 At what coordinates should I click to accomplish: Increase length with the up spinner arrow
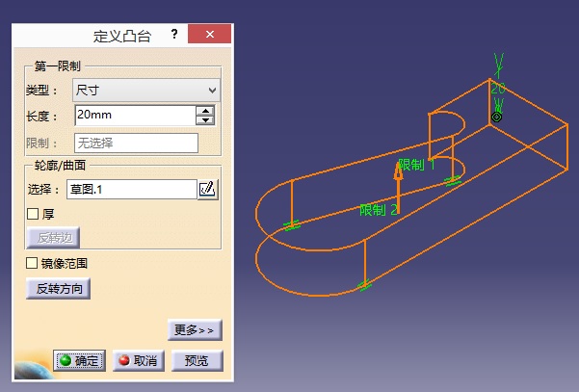(204, 111)
